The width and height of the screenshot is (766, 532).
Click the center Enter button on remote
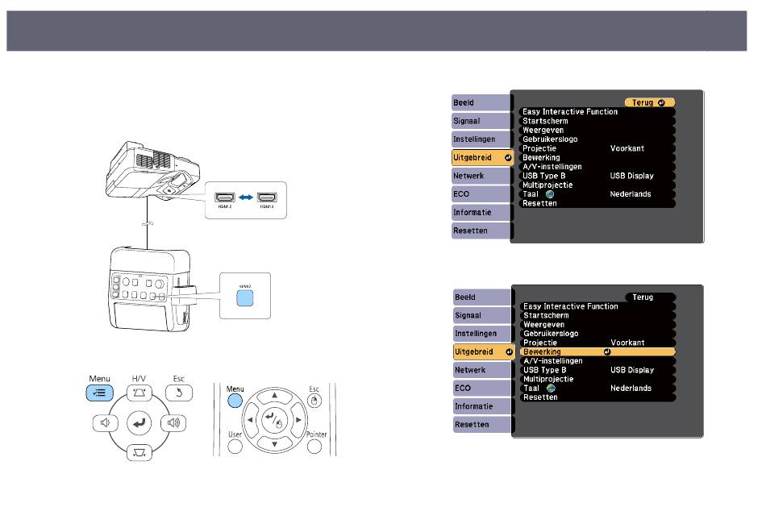coord(274,420)
